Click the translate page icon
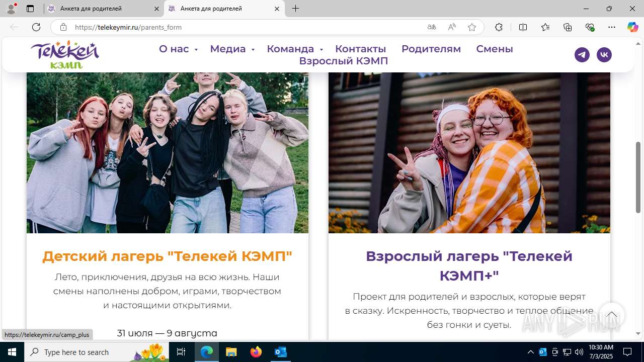Screen dimensions: 644x362 (432, 27)
